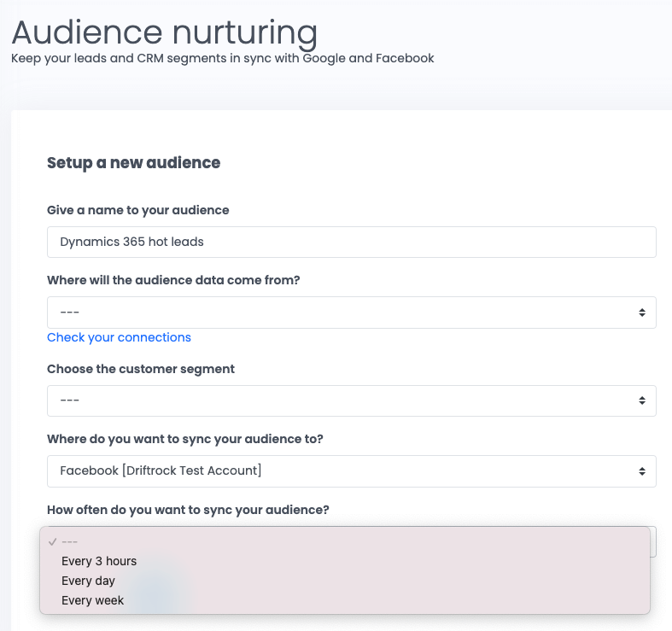Click the Audience nurturing page title
This screenshot has height=631, width=672.
165,32
